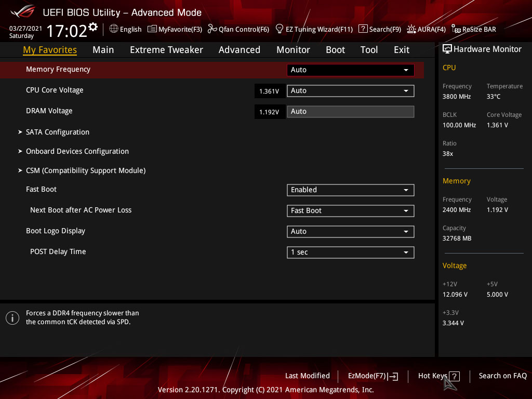The height and width of the screenshot is (399, 532).
Task: Switch to the Monitor tab
Action: pyautogui.click(x=293, y=50)
